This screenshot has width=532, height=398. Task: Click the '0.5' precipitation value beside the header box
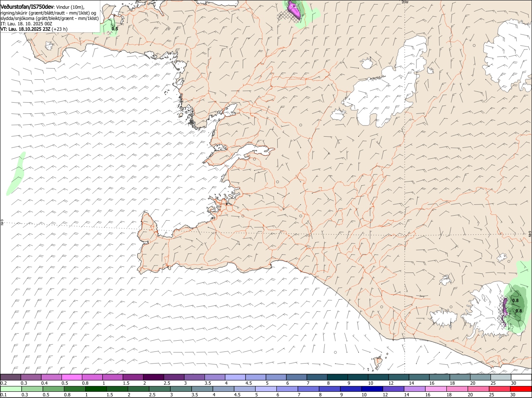point(115,29)
